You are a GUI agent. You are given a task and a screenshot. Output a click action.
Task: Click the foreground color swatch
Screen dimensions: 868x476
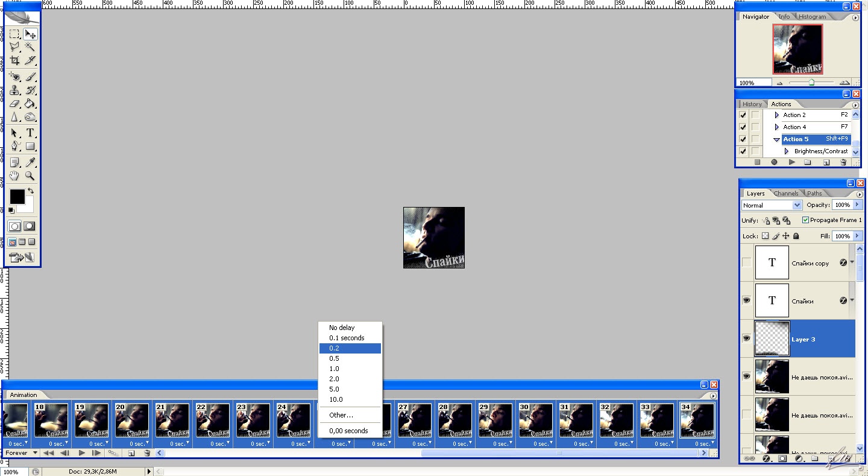[x=17, y=196]
